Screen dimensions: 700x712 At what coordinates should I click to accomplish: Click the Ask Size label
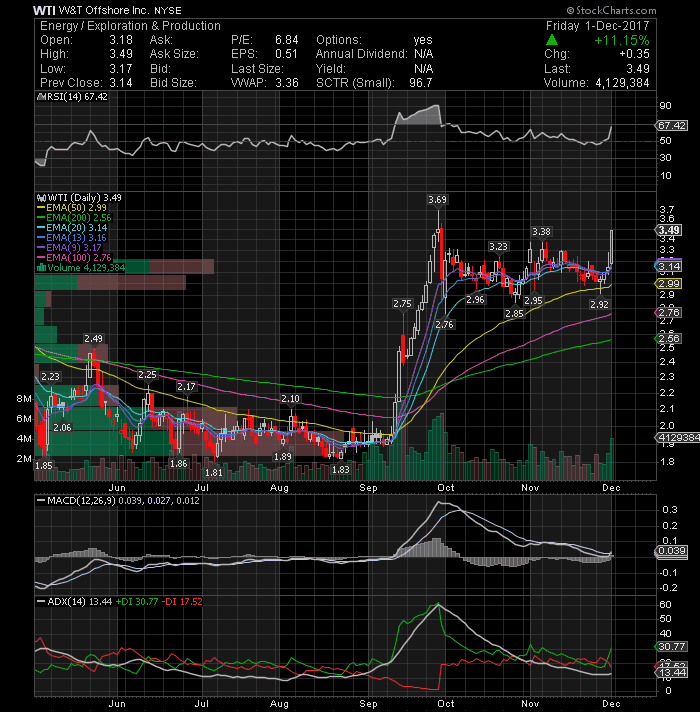click(174, 54)
